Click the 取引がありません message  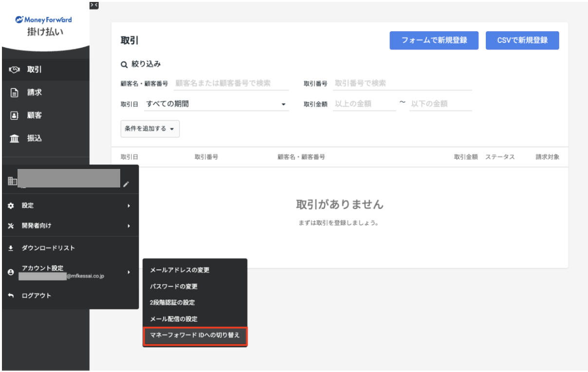[340, 205]
